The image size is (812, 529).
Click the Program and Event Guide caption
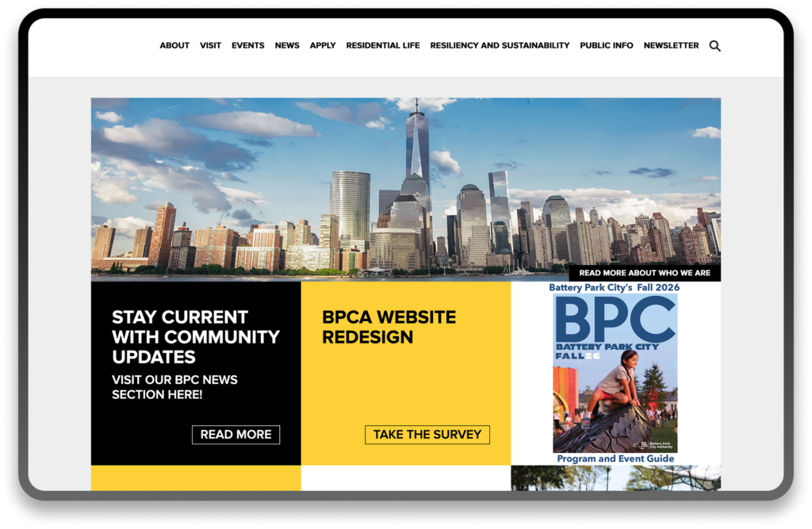click(615, 458)
